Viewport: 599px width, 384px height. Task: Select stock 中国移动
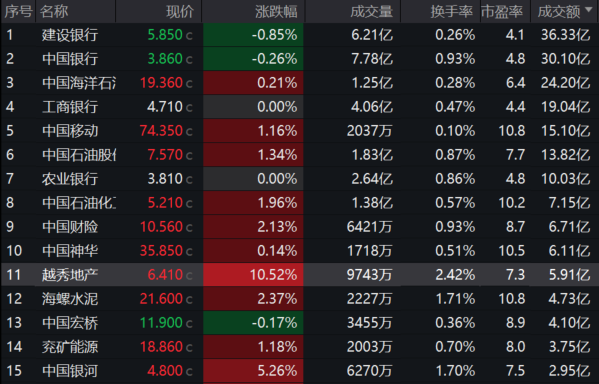tap(70, 131)
